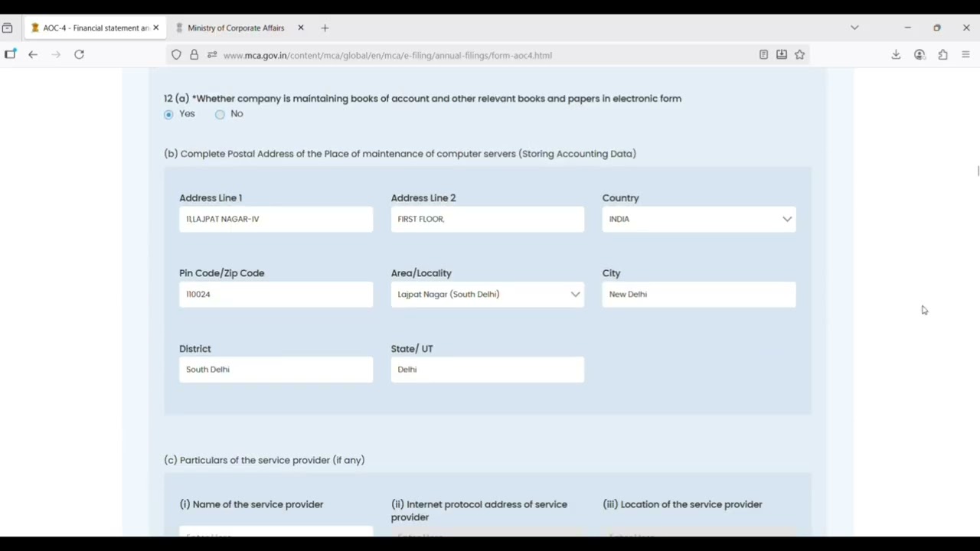980x551 pixels.
Task: Click the question 12 (a) text
Action: [x=423, y=99]
